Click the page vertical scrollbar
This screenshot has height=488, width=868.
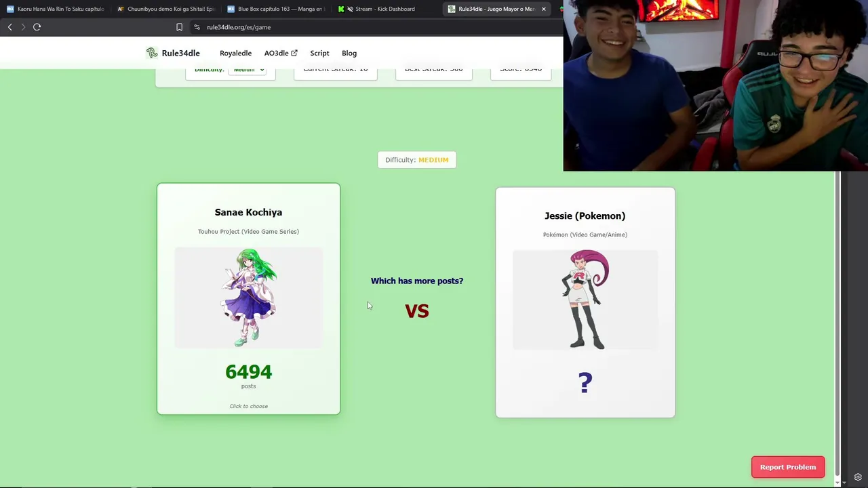837,323
